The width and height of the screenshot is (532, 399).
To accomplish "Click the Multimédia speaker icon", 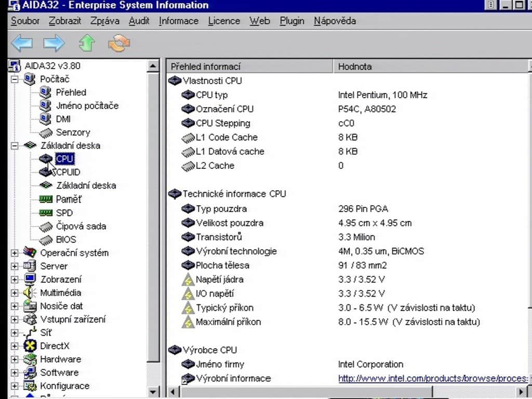I will point(30,292).
